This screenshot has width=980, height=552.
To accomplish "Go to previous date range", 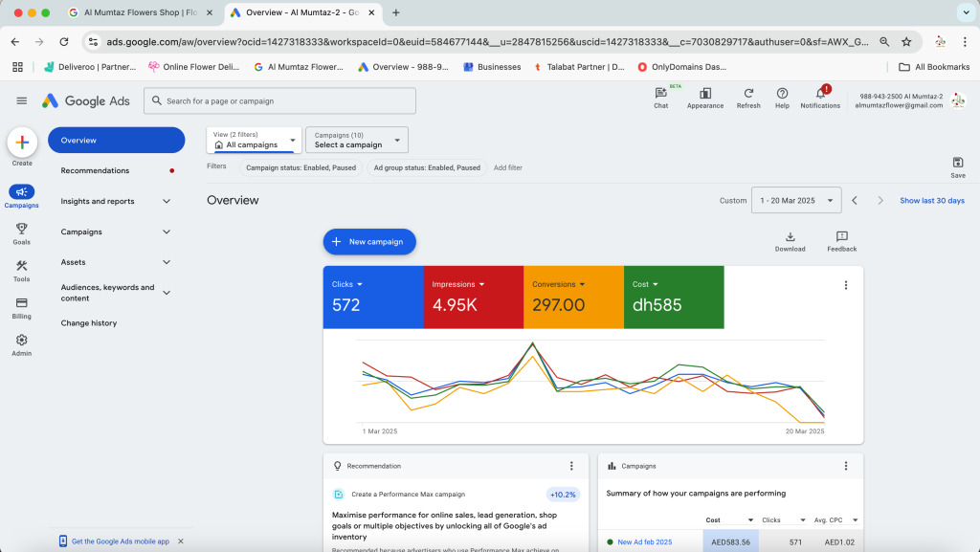I will (855, 201).
